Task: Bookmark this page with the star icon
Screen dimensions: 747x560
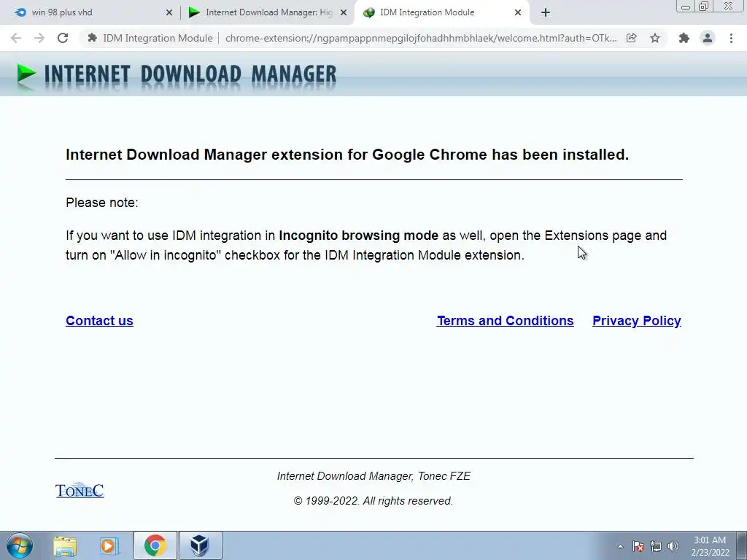Action: pyautogui.click(x=655, y=38)
